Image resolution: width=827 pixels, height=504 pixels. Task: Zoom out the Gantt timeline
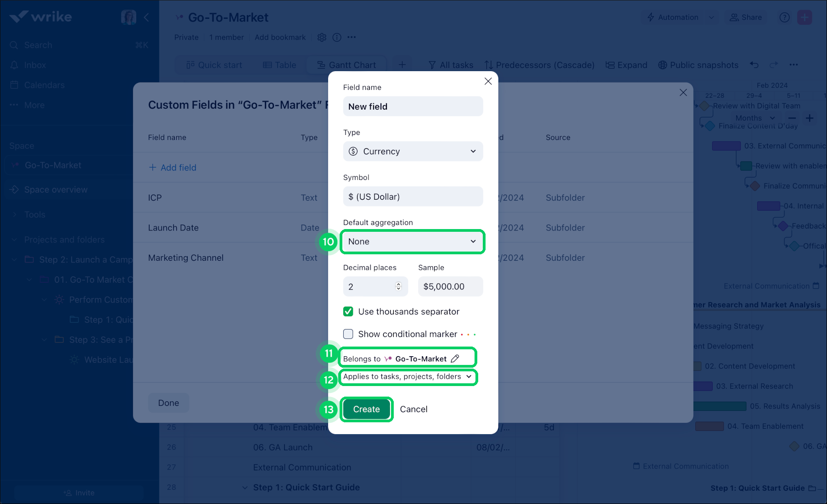click(x=792, y=118)
